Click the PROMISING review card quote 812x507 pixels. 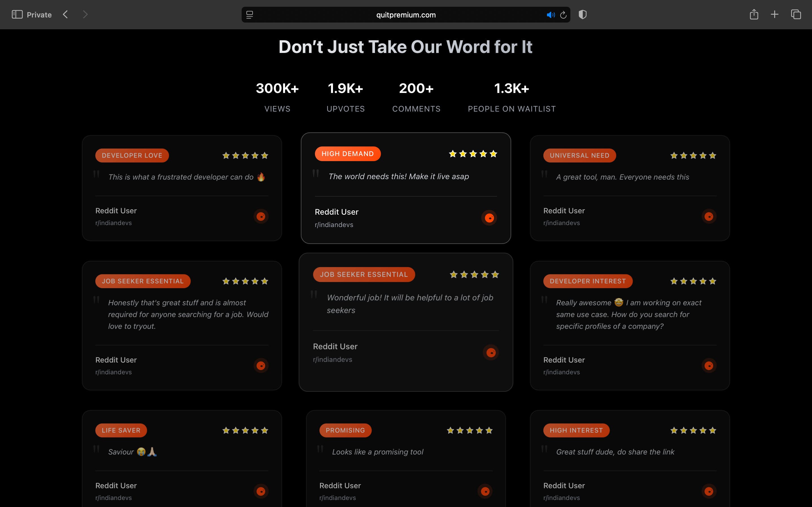pyautogui.click(x=378, y=452)
